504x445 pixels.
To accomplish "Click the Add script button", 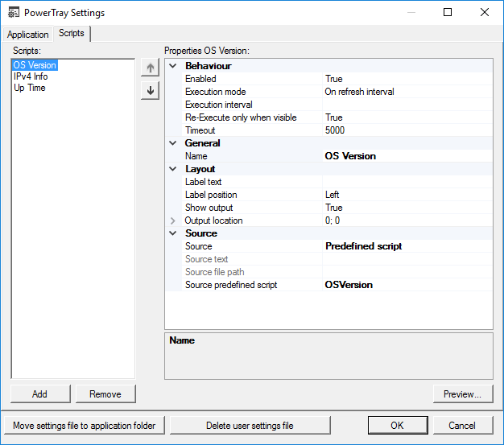I will (x=40, y=394).
